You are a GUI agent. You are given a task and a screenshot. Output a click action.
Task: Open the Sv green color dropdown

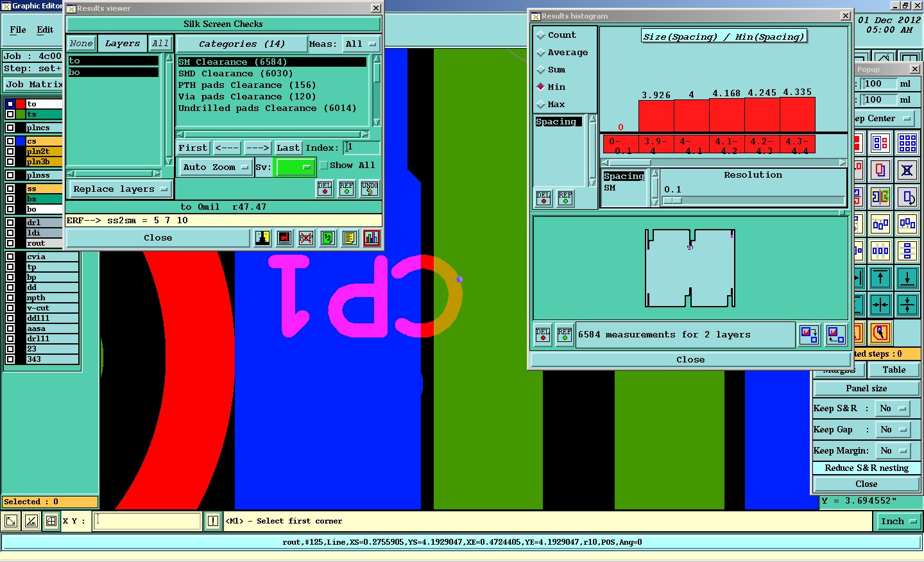pyautogui.click(x=295, y=167)
